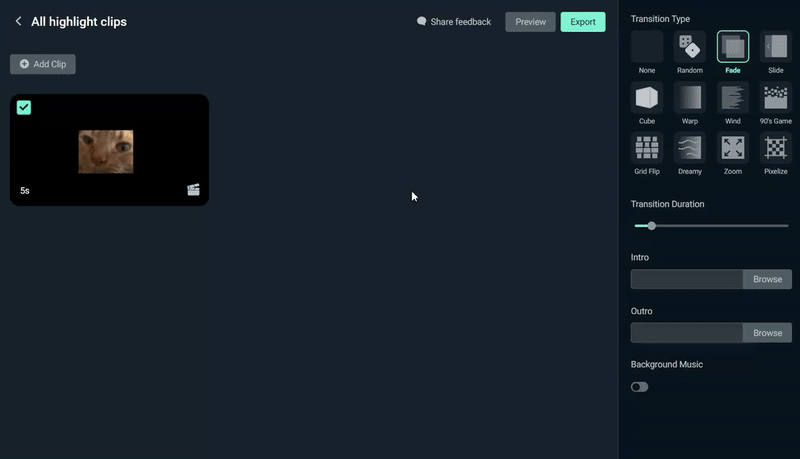
Task: Go back using the arrow beside All highlight clips
Action: click(18, 21)
